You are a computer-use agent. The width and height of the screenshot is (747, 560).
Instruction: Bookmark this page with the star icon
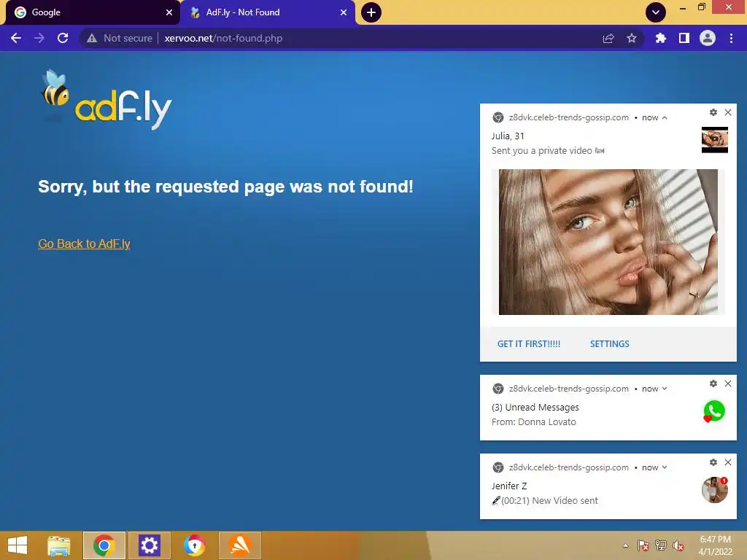[632, 38]
